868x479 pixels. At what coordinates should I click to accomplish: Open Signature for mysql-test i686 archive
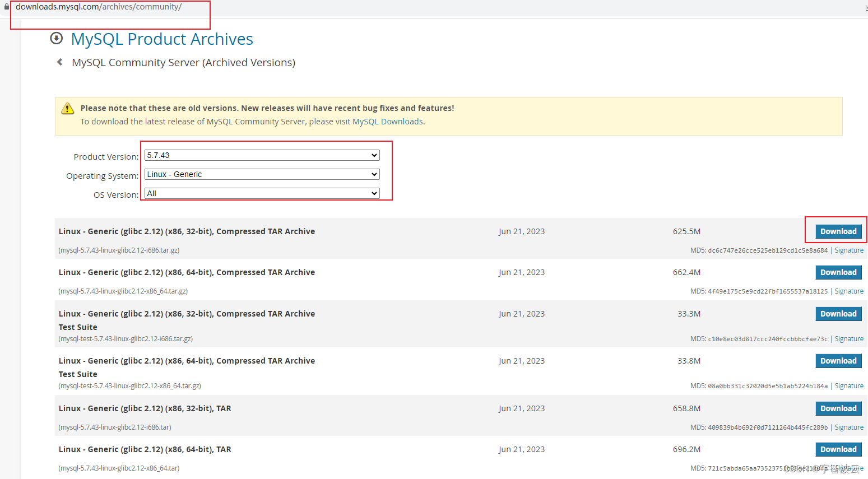(x=849, y=339)
